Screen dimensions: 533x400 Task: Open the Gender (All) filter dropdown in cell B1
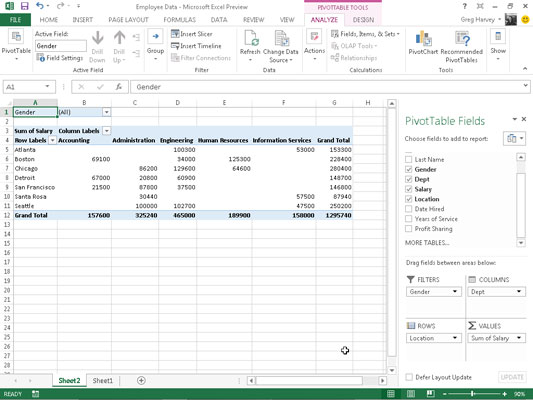tap(106, 112)
